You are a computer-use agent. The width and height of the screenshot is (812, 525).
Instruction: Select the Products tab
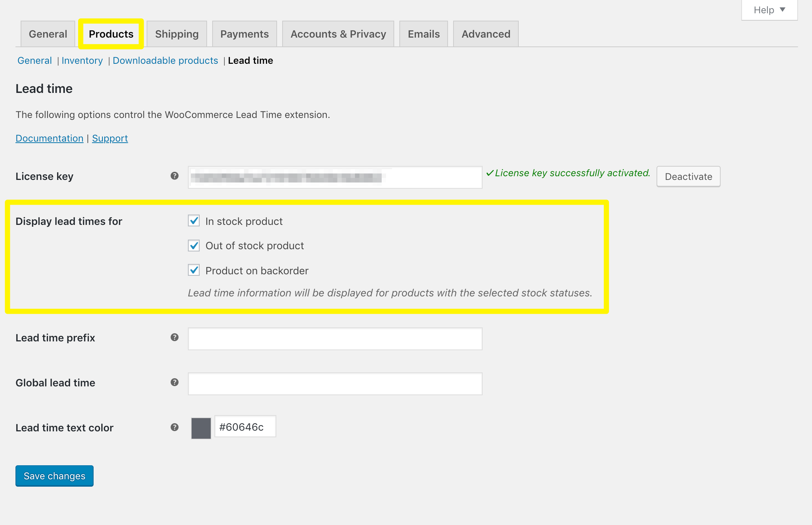coord(111,34)
